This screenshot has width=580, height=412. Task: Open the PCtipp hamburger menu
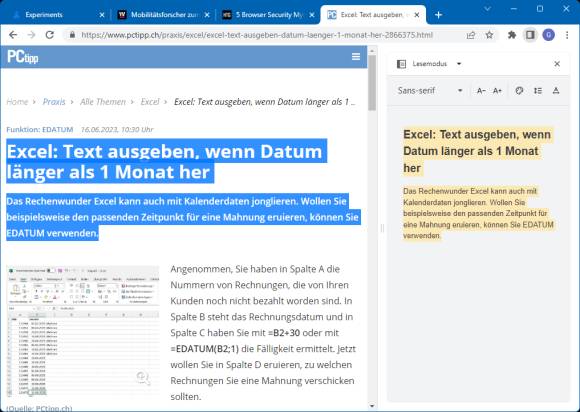click(x=356, y=57)
